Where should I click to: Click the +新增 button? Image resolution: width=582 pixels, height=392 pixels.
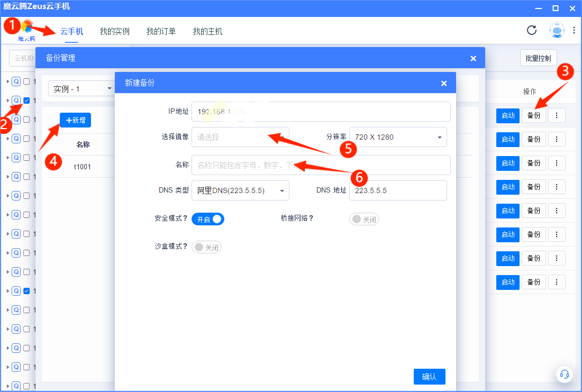click(75, 120)
